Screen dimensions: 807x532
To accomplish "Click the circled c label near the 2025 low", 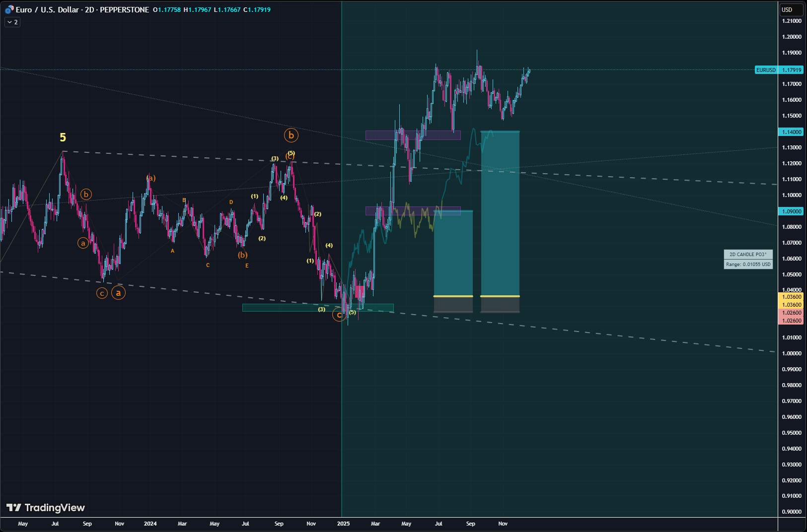I will click(339, 315).
